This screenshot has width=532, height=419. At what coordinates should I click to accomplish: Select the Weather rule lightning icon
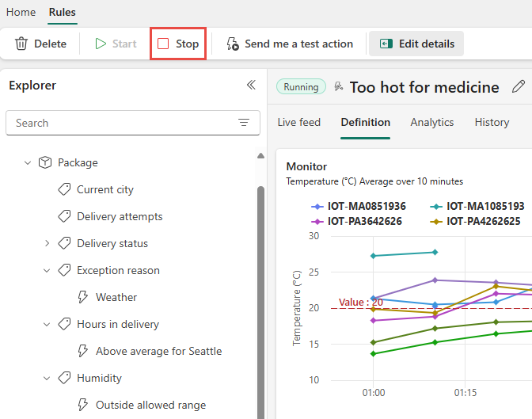click(x=83, y=297)
